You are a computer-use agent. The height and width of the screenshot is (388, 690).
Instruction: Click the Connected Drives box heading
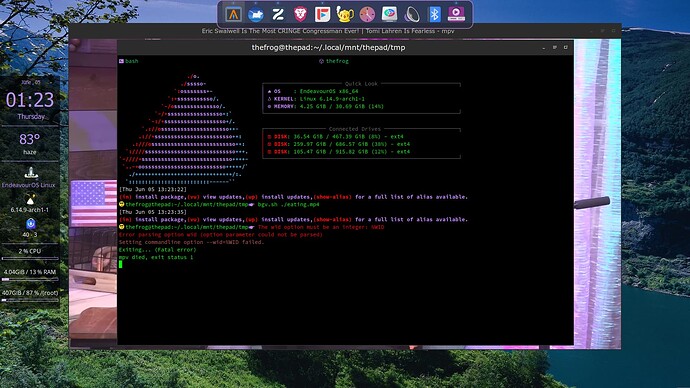click(x=355, y=129)
